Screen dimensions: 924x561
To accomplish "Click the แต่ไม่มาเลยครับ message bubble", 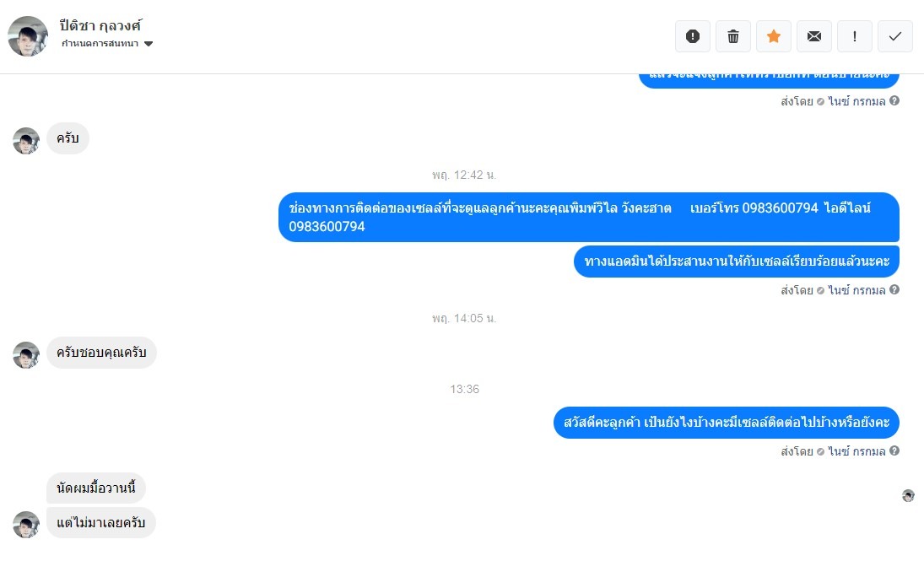I will coord(100,523).
